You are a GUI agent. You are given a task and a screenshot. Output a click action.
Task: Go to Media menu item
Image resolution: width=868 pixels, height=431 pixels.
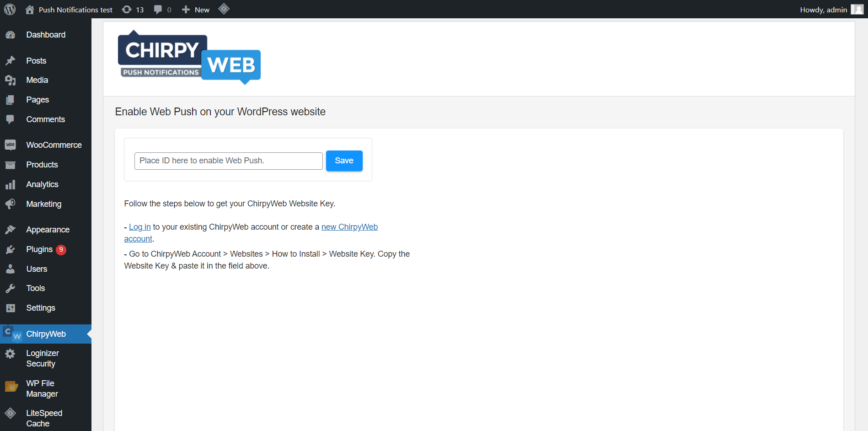(x=37, y=80)
